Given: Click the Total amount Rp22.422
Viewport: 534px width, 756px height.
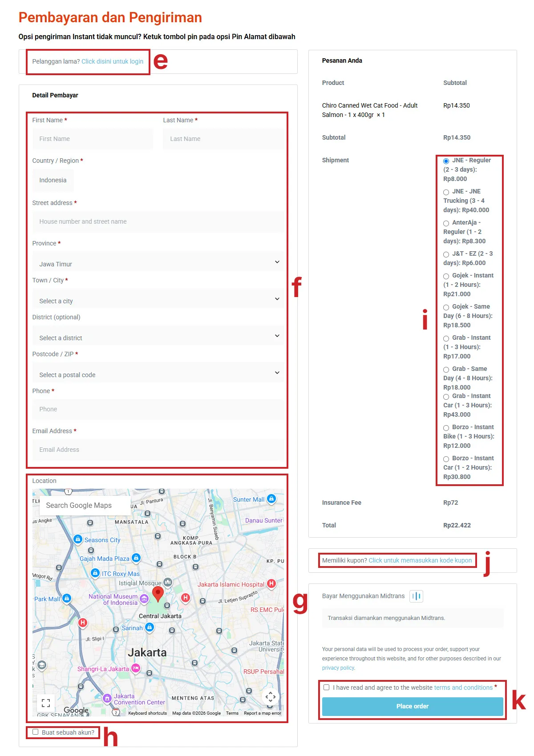Looking at the screenshot, I should tap(457, 525).
